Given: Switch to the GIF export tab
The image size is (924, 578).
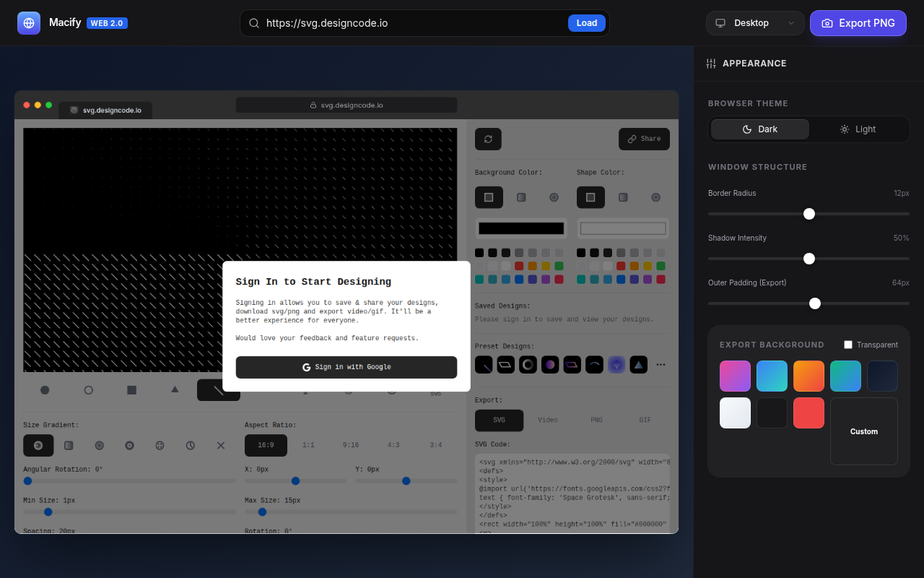Looking at the screenshot, I should coord(645,420).
